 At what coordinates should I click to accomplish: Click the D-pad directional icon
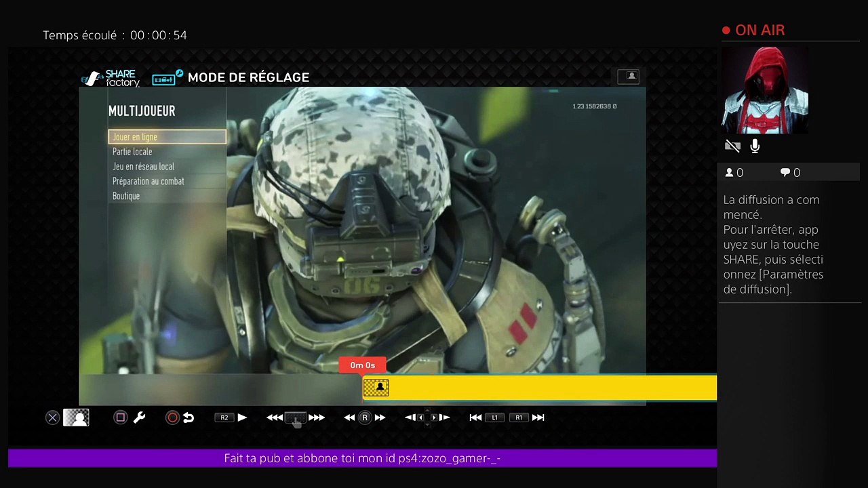pyautogui.click(x=427, y=418)
